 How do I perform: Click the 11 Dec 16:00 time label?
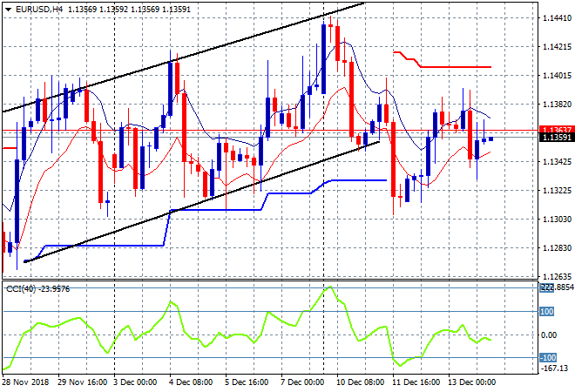[416, 382]
